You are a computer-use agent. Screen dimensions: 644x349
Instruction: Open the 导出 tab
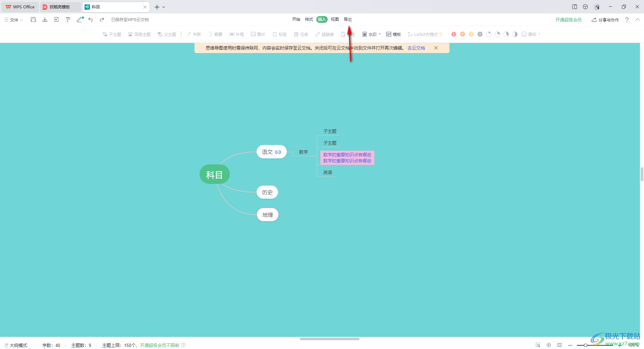click(348, 19)
